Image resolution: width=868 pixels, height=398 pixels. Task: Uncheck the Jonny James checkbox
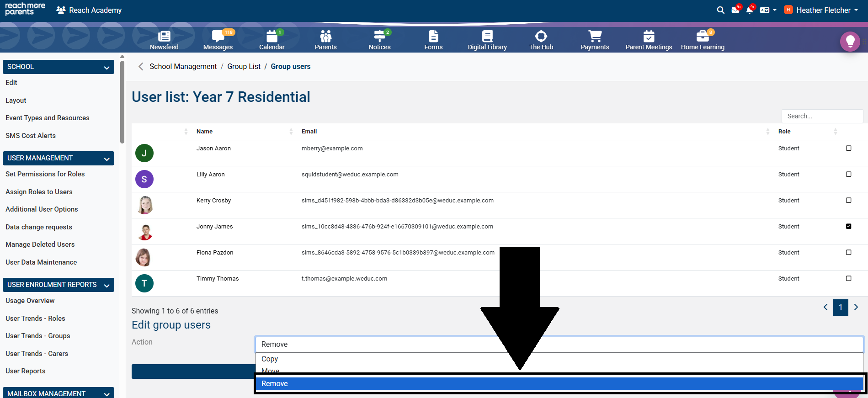(848, 226)
